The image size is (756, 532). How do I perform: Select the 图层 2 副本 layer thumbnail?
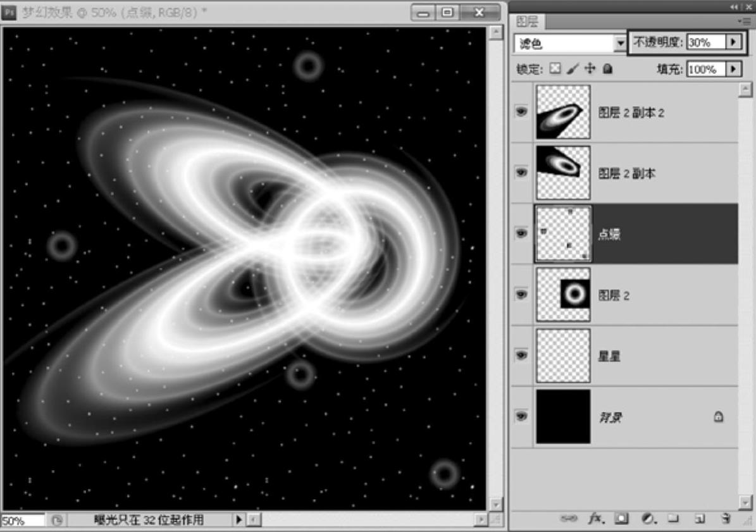tap(563, 173)
